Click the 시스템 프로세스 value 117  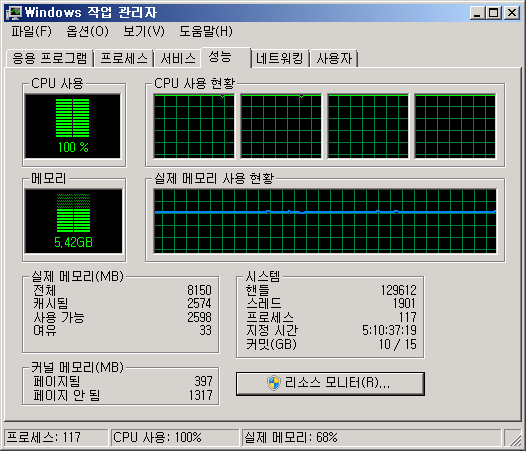click(x=408, y=317)
